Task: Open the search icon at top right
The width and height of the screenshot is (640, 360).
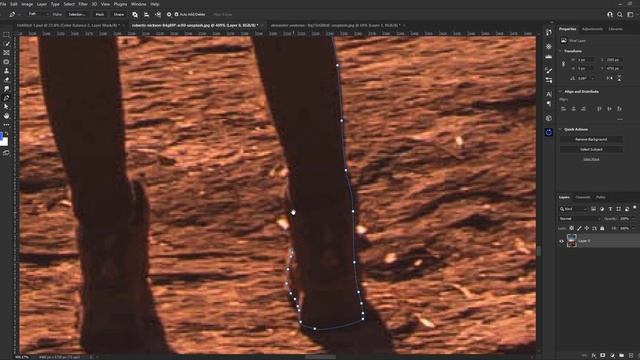Action: point(620,14)
